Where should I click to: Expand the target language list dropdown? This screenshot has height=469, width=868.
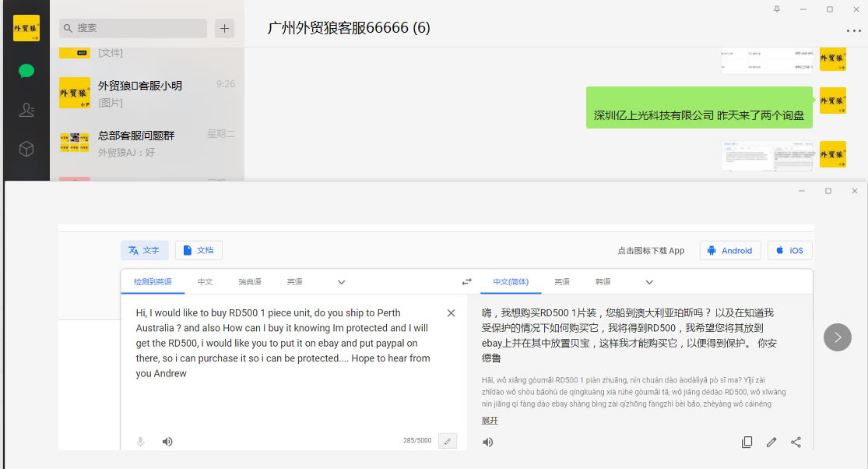coord(649,282)
